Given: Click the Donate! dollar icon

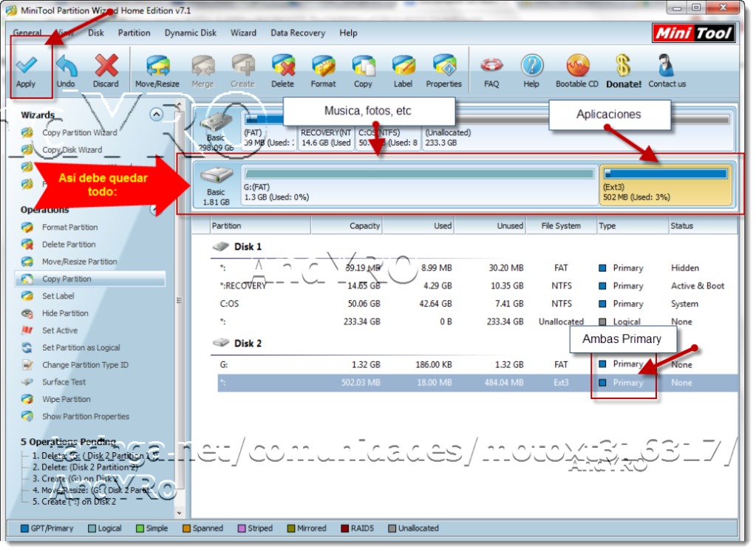Looking at the screenshot, I should coord(624,72).
